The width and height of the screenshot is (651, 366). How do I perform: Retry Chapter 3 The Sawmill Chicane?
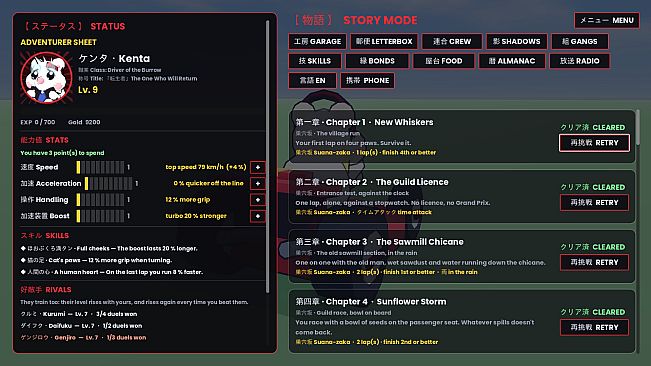pos(594,262)
